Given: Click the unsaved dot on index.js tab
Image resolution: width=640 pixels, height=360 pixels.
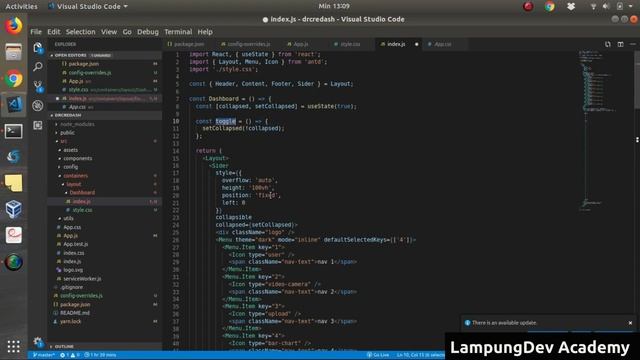Looking at the screenshot, I should [416, 44].
